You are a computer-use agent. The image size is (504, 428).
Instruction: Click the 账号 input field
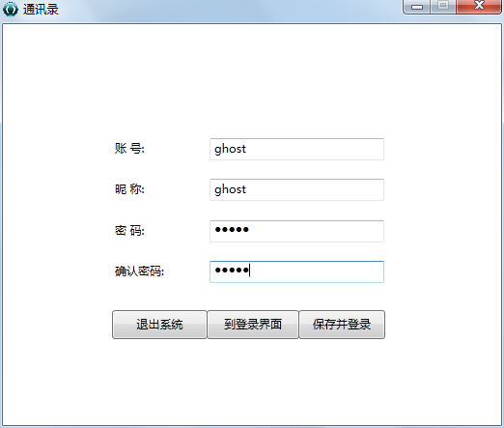(x=296, y=149)
